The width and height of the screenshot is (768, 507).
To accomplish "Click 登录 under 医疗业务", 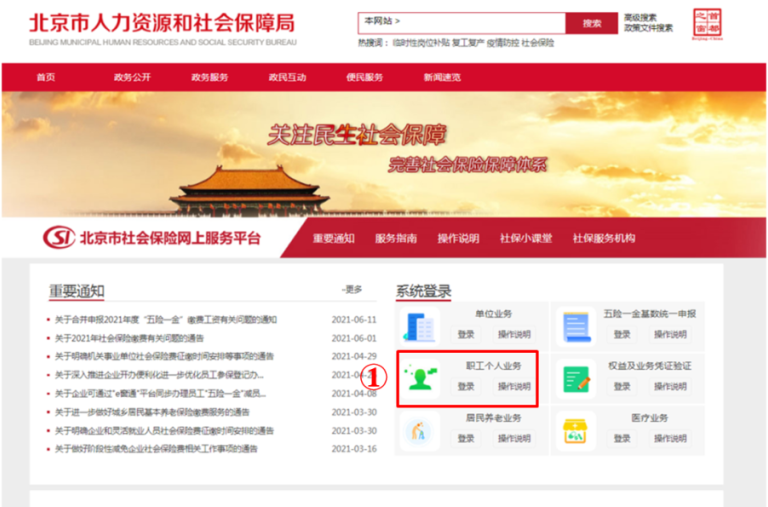I will (622, 438).
